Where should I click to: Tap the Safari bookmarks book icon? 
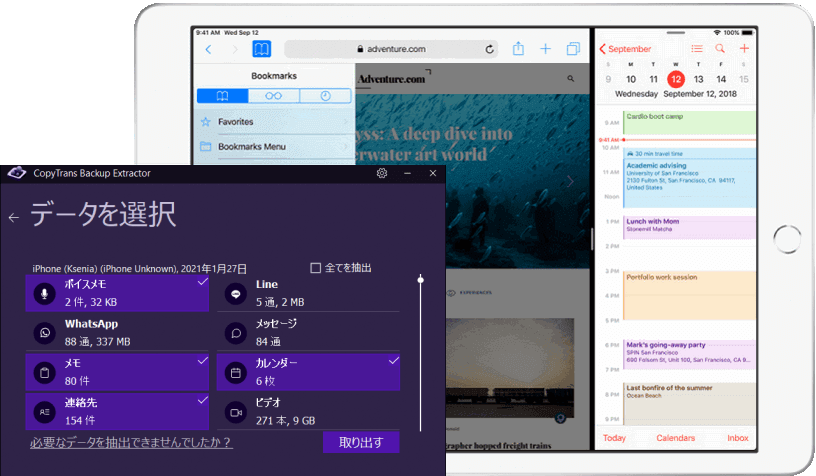click(x=262, y=49)
